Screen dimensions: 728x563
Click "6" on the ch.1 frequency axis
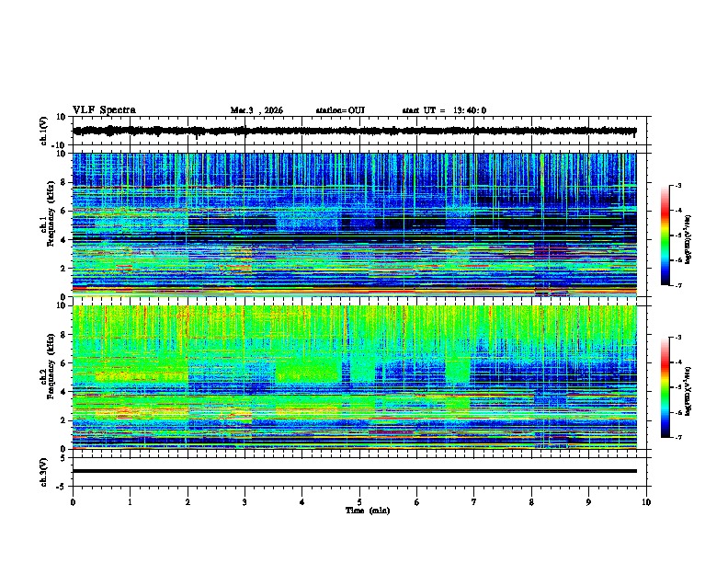63,212
